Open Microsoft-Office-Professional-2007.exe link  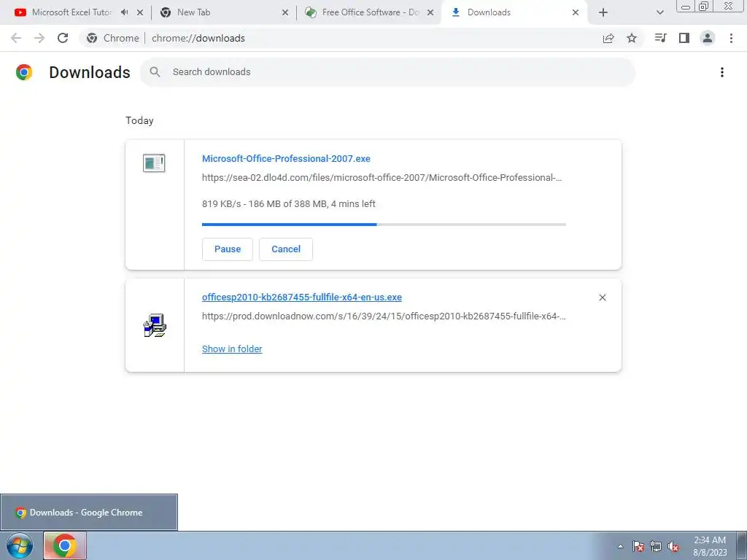click(x=286, y=158)
